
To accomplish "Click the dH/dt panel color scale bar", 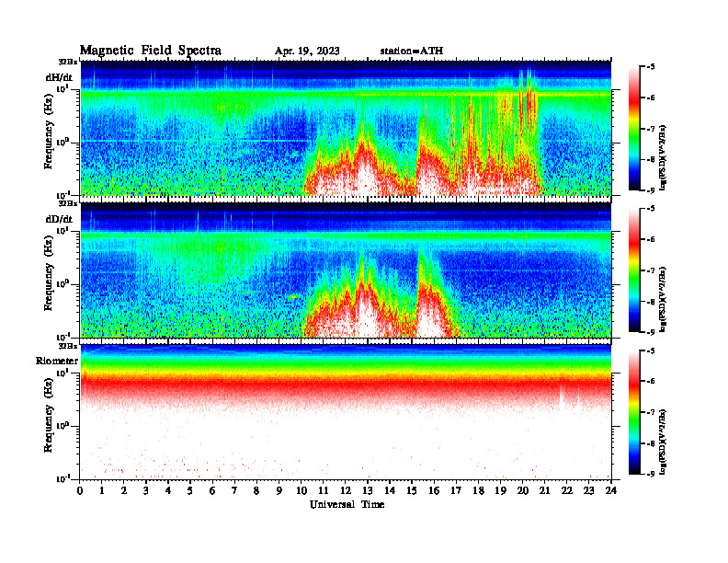I will pyautogui.click(x=634, y=129).
